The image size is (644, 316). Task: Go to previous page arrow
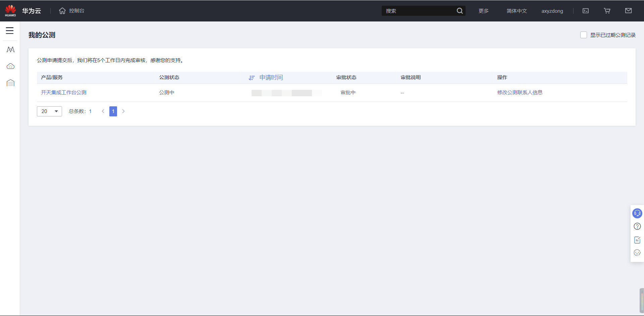[103, 111]
